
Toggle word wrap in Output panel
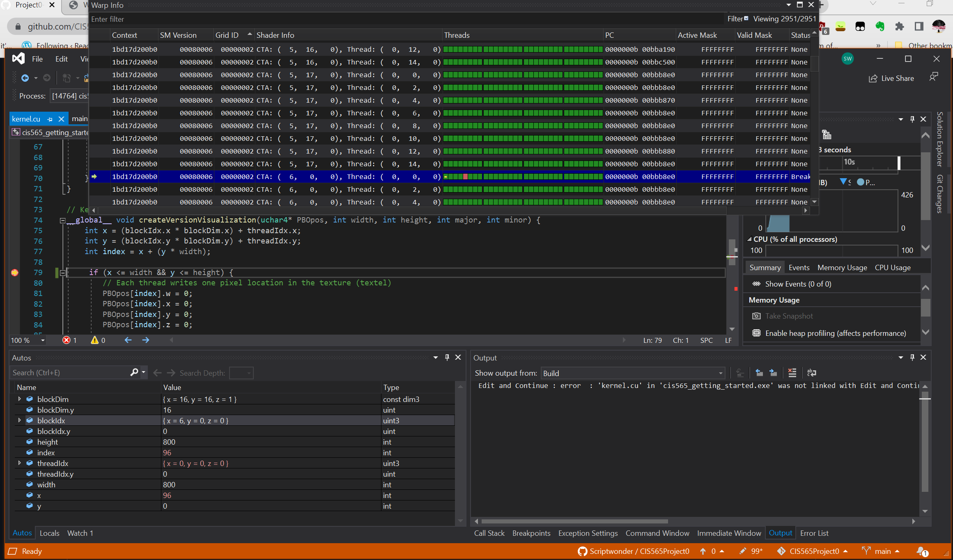click(811, 373)
